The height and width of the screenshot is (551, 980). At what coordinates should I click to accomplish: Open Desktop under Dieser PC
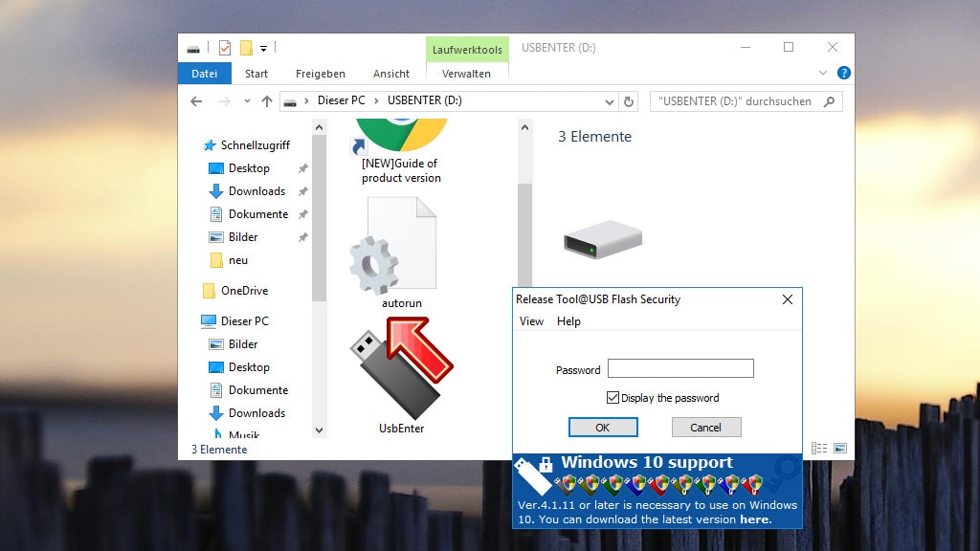249,367
